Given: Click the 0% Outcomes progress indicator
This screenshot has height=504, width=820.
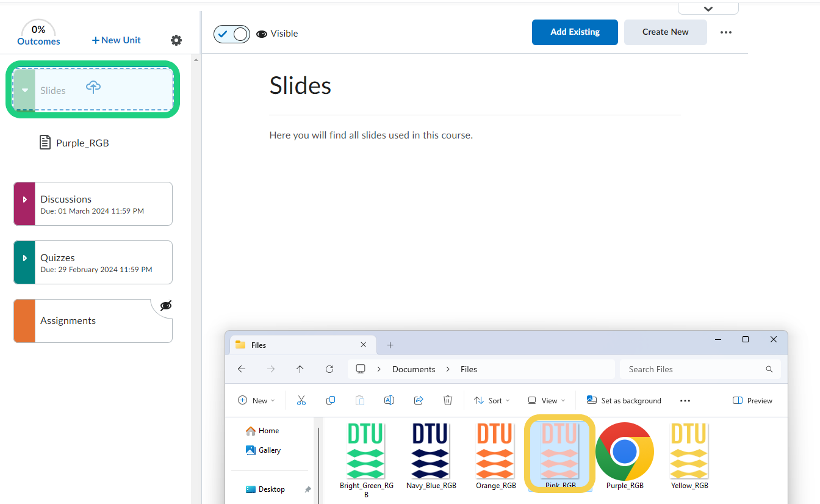Looking at the screenshot, I should (x=38, y=34).
